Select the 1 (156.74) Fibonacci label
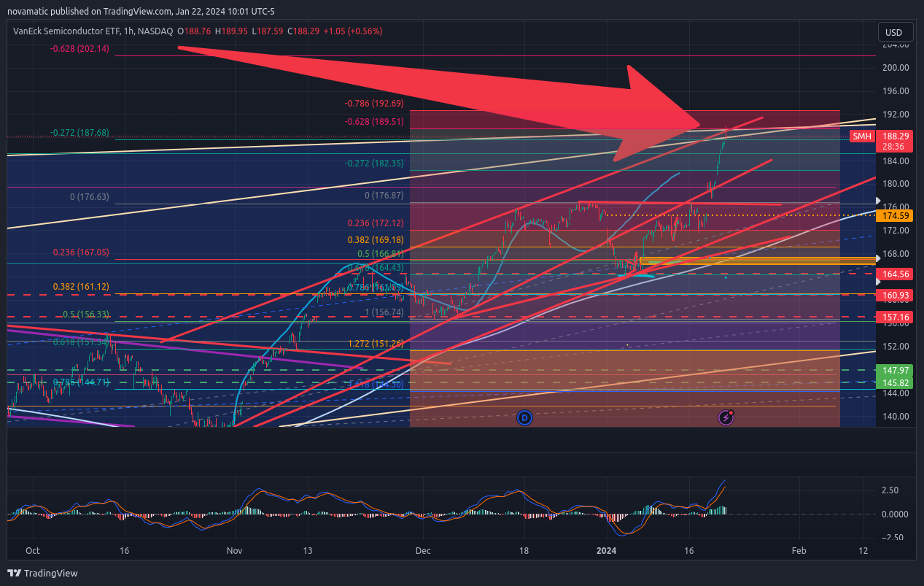 (384, 312)
